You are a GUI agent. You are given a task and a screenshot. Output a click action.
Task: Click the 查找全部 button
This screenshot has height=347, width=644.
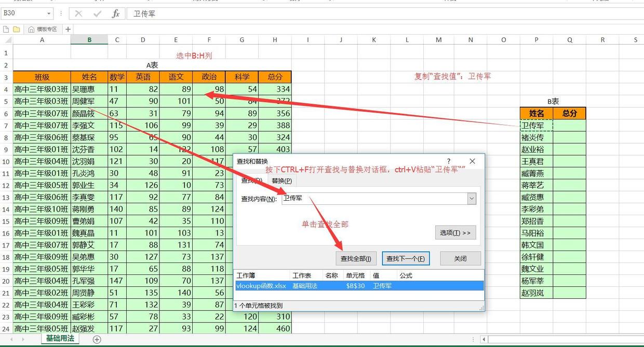pyautogui.click(x=355, y=258)
